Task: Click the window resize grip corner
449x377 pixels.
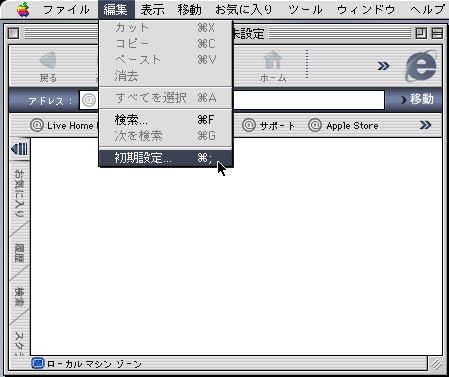Action: pyautogui.click(x=436, y=364)
